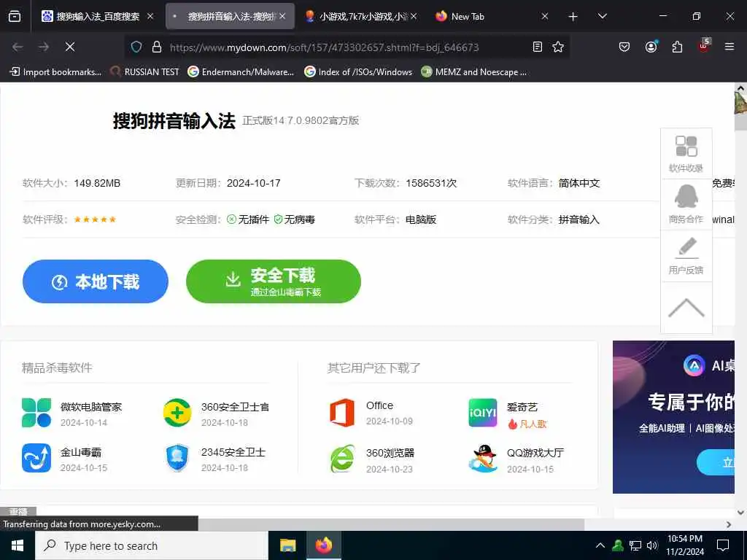Toggle reader view icon
Screen dimensions: 747x560
[x=538, y=47]
